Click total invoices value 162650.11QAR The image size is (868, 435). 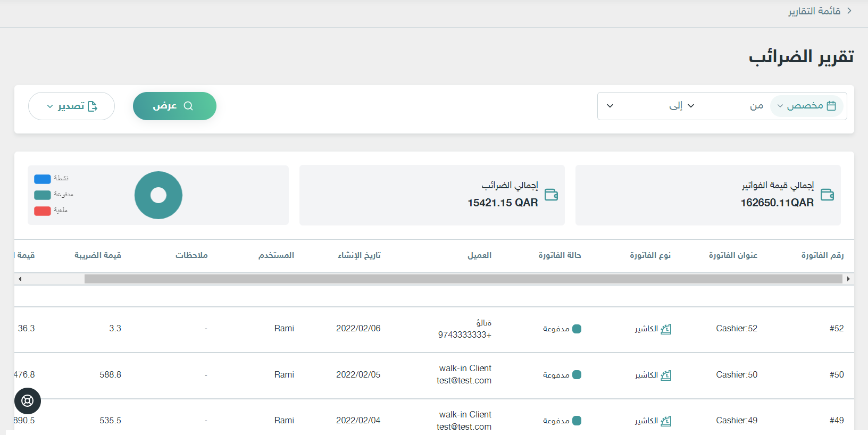point(777,203)
